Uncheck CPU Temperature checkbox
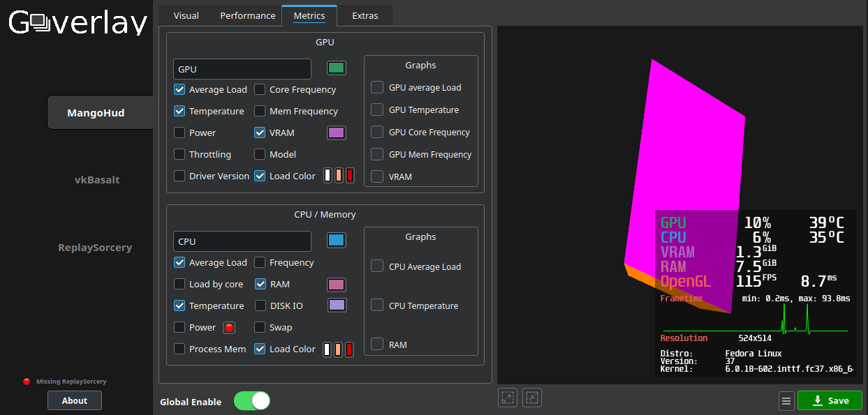The height and width of the screenshot is (415, 868). tap(179, 305)
